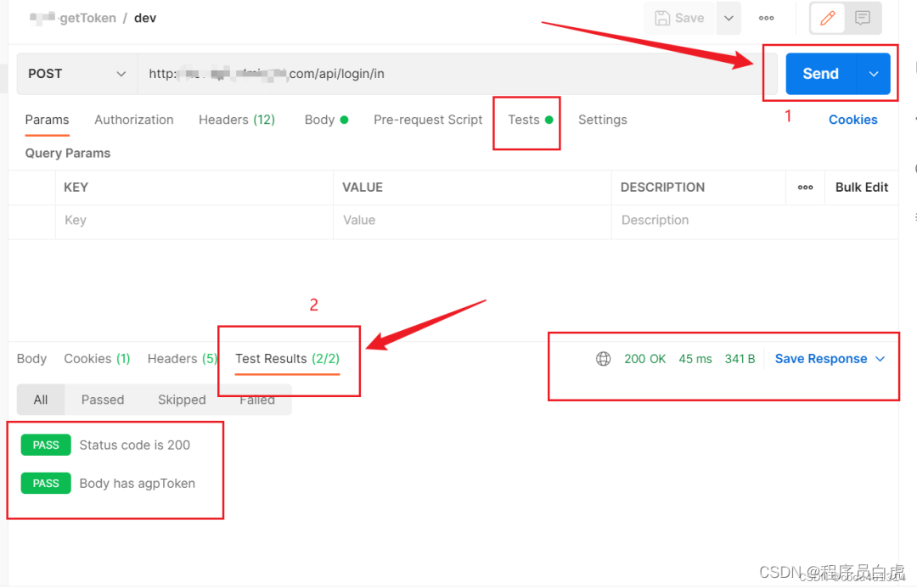Open the response Cookies (1) tab
Image resolution: width=917 pixels, height=588 pixels.
click(97, 359)
